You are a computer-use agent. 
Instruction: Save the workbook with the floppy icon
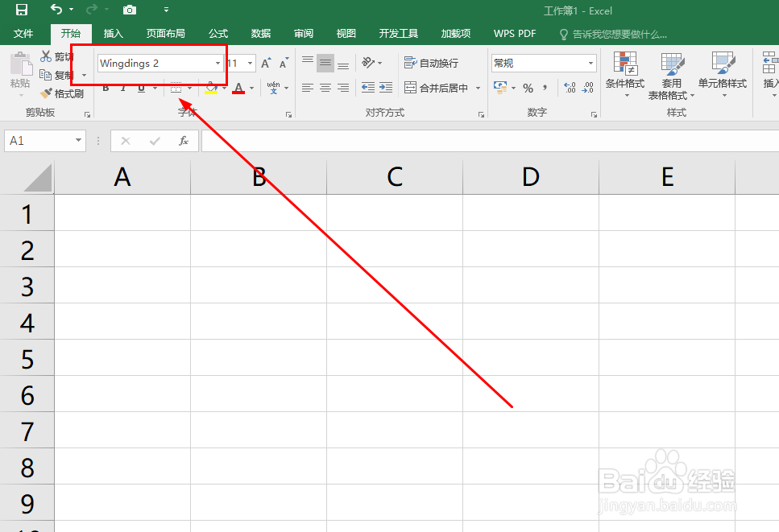[22, 10]
